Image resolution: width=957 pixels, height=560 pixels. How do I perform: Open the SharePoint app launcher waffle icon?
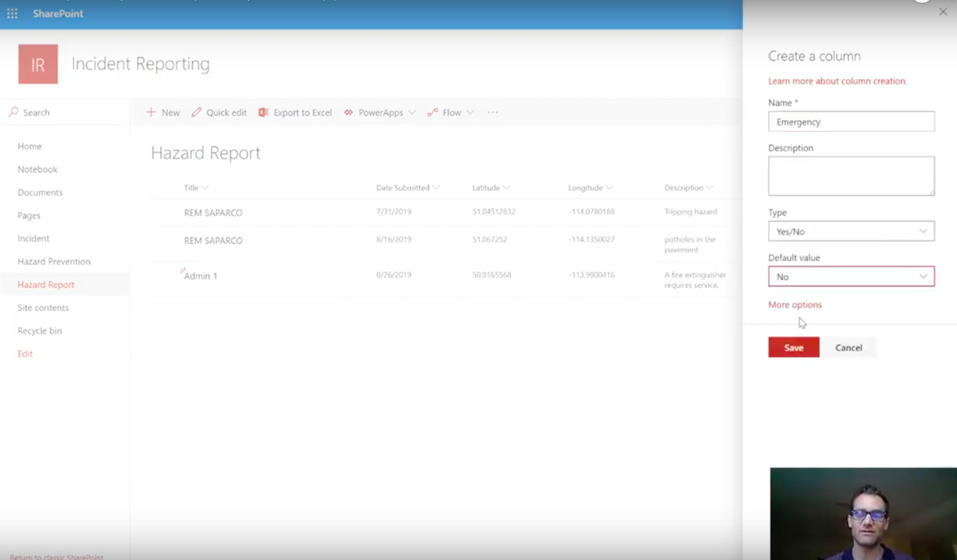coord(12,14)
